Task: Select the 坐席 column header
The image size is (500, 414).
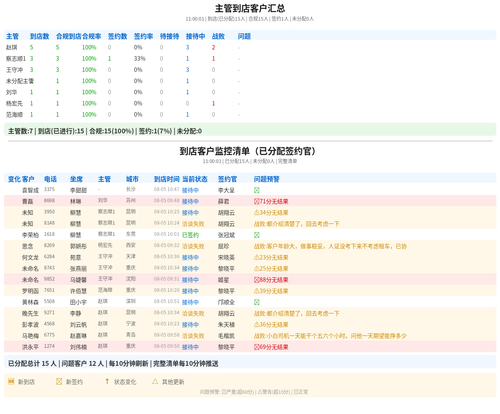Action: click(x=76, y=179)
